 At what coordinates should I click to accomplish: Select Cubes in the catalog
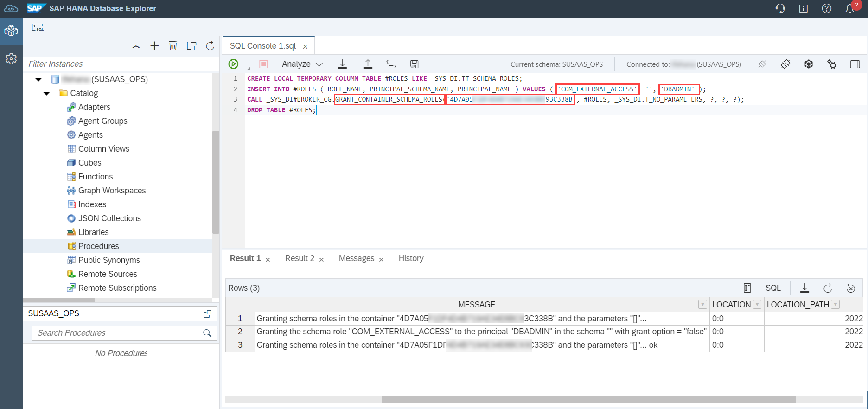point(89,163)
